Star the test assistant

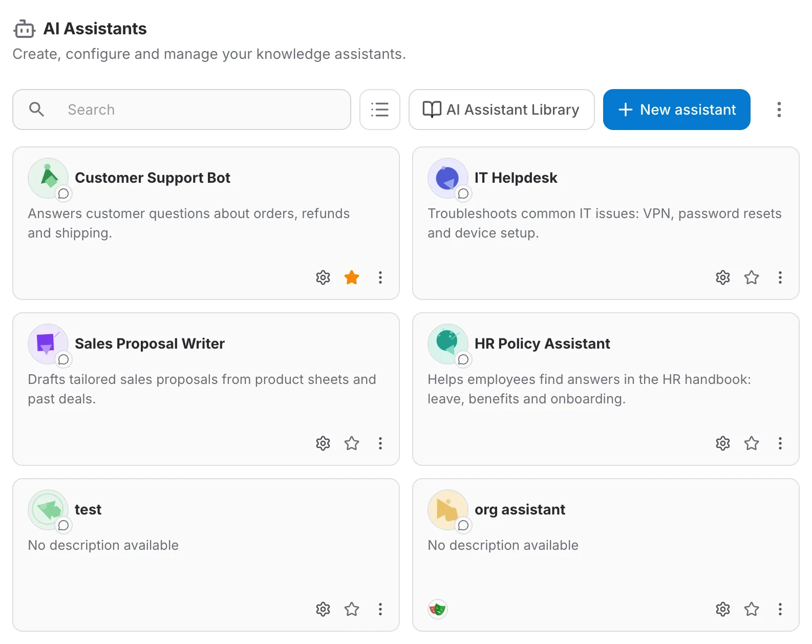352,609
